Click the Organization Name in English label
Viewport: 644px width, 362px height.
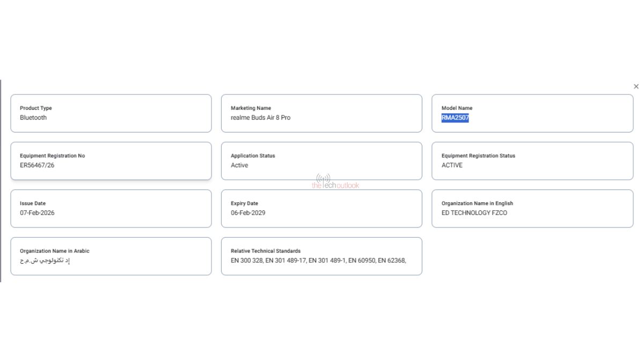point(477,204)
